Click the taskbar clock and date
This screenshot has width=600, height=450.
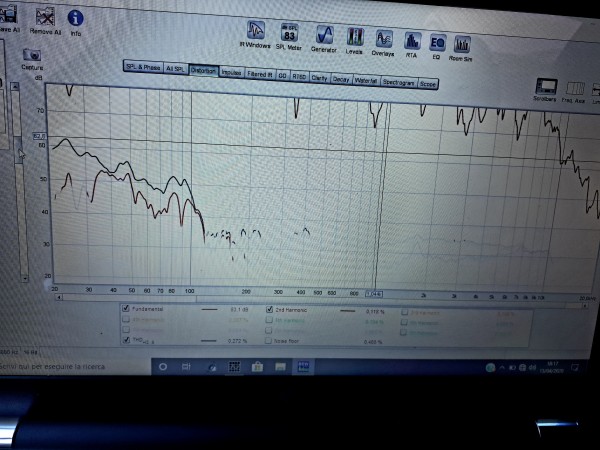pyautogui.click(x=552, y=368)
